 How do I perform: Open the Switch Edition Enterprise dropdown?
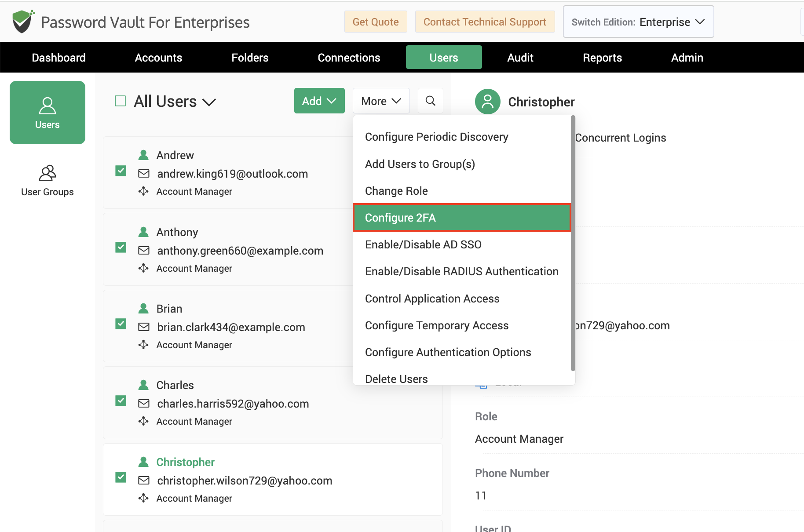pos(638,22)
